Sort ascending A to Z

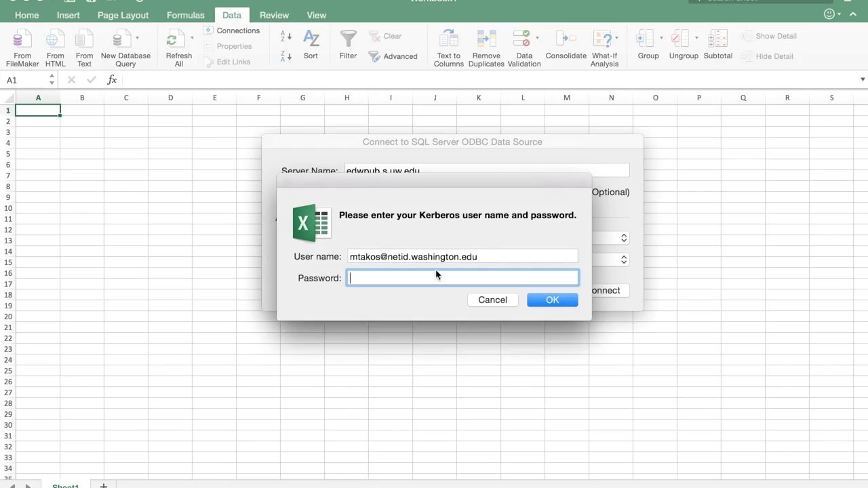click(285, 37)
